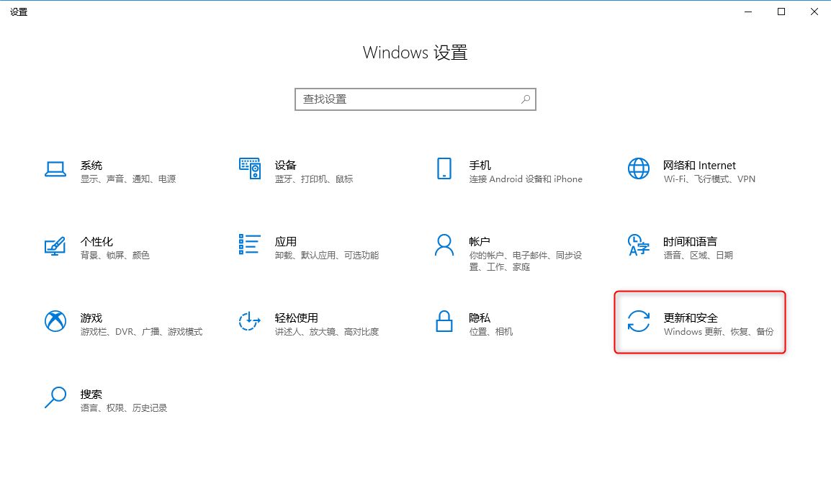Click description 语音、区域、日期
831x504 pixels.
[x=698, y=256]
